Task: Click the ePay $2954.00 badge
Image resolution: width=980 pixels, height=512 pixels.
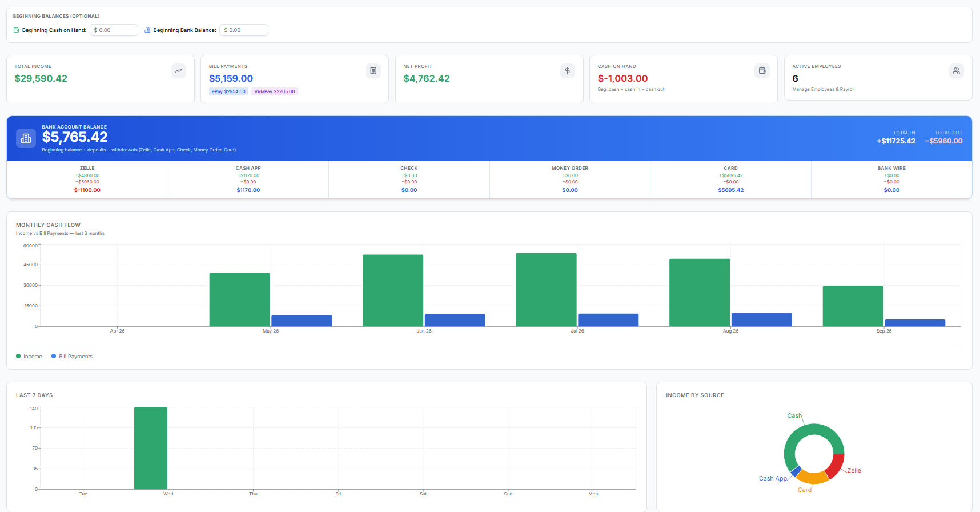Action: (228, 91)
